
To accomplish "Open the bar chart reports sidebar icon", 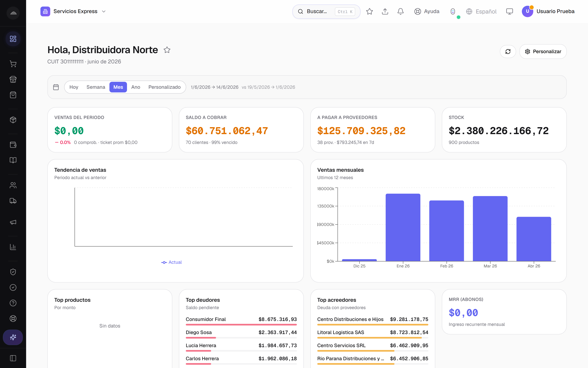I will point(13,247).
